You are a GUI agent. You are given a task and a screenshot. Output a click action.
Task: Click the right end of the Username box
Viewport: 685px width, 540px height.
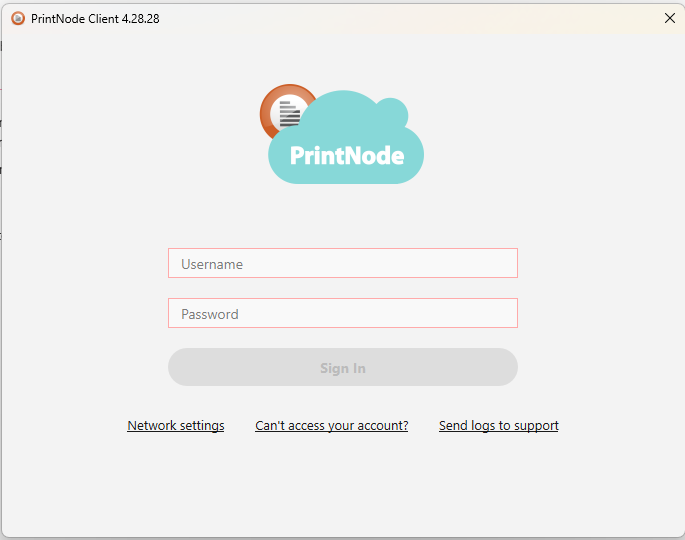tap(505, 264)
